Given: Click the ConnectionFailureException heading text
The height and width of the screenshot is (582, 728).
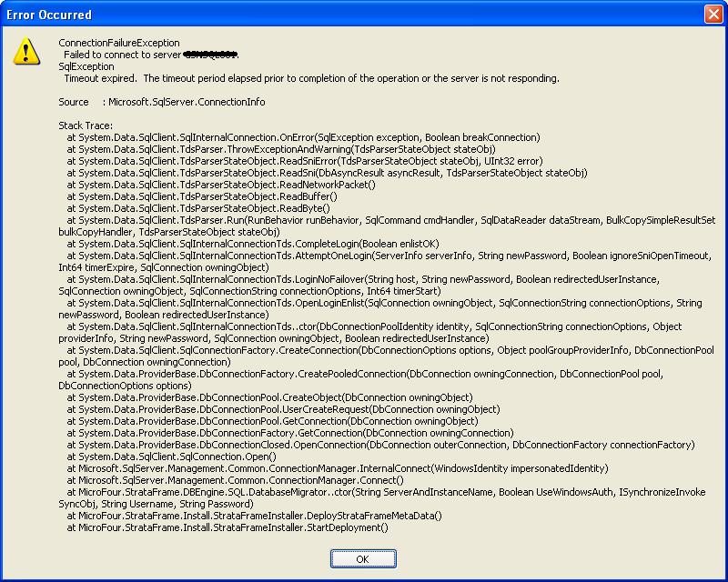Looking at the screenshot, I should (x=118, y=43).
